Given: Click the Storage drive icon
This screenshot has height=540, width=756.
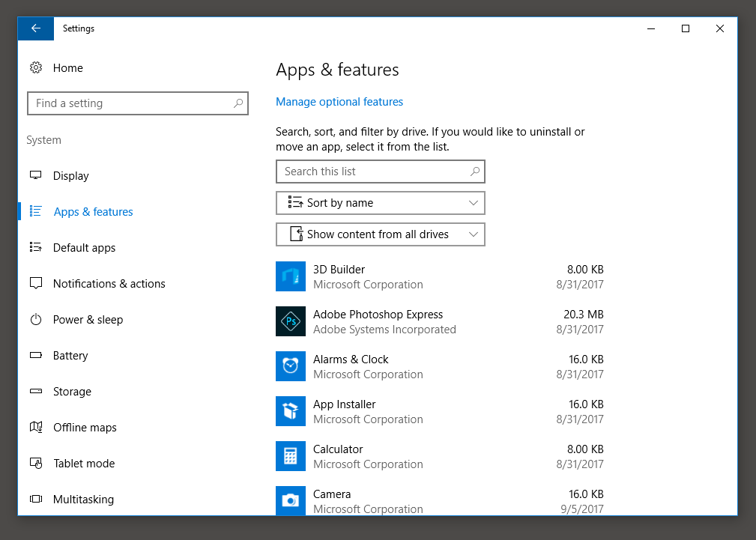Looking at the screenshot, I should coord(36,391).
